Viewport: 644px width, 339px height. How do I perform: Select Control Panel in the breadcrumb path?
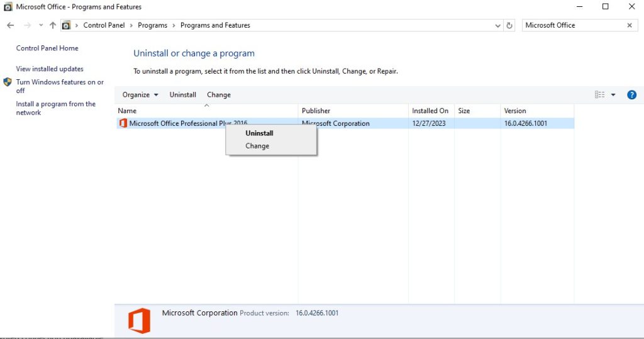coord(104,26)
